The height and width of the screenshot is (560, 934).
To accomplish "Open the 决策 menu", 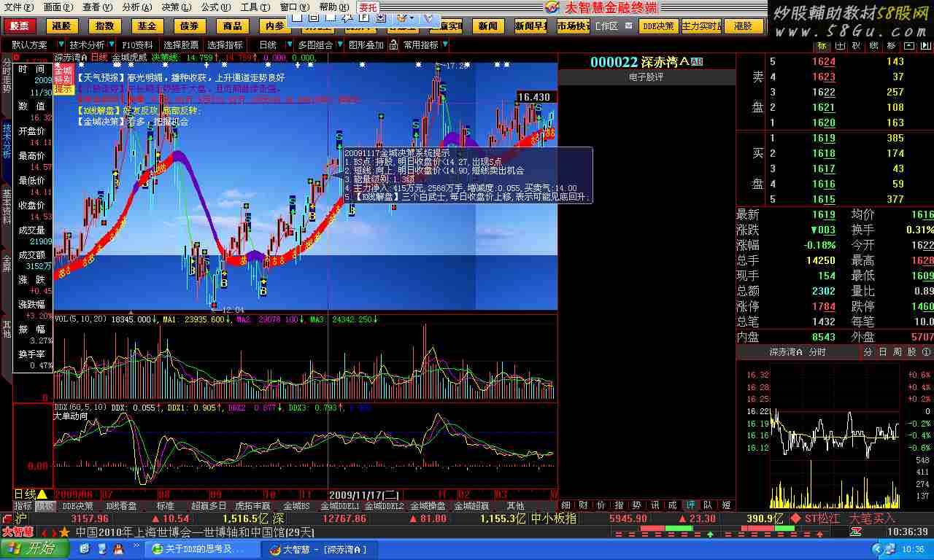I will coord(176,7).
